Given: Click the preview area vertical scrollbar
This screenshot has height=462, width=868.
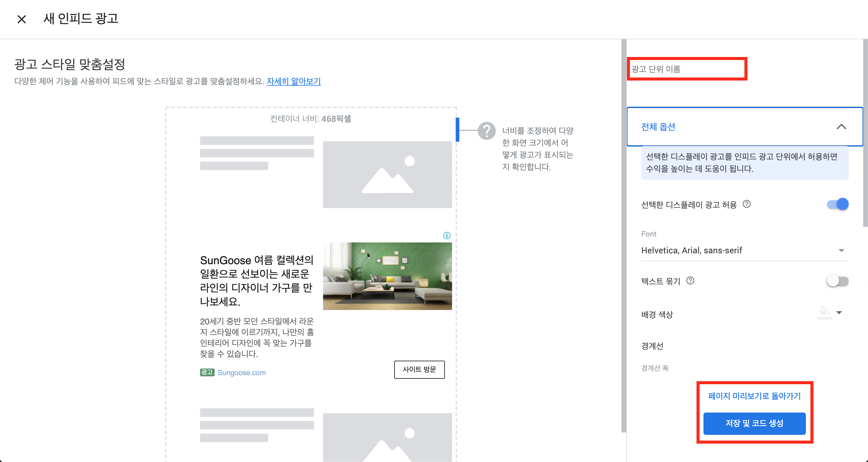Looking at the screenshot, I should (x=624, y=236).
